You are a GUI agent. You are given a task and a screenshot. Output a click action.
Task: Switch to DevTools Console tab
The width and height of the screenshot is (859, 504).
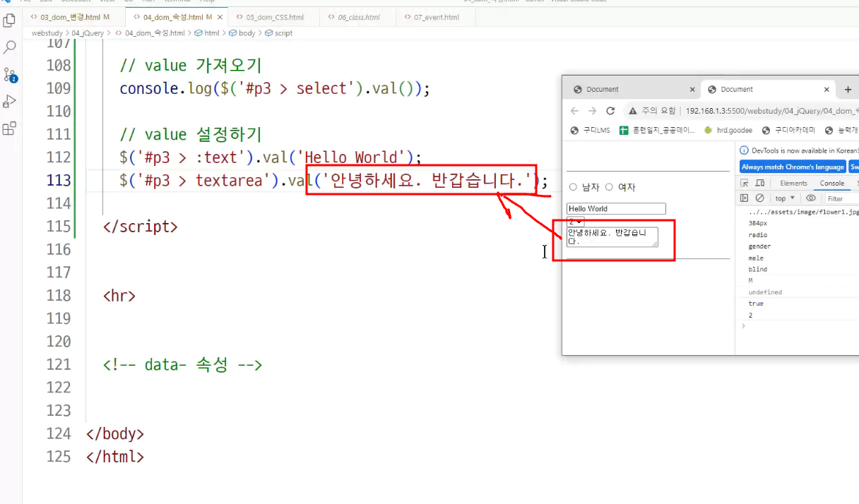click(831, 183)
